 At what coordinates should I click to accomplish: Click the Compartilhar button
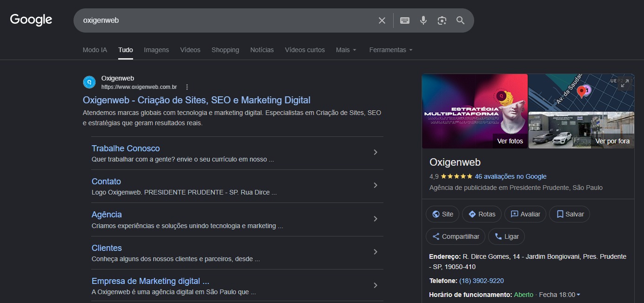[456, 236]
